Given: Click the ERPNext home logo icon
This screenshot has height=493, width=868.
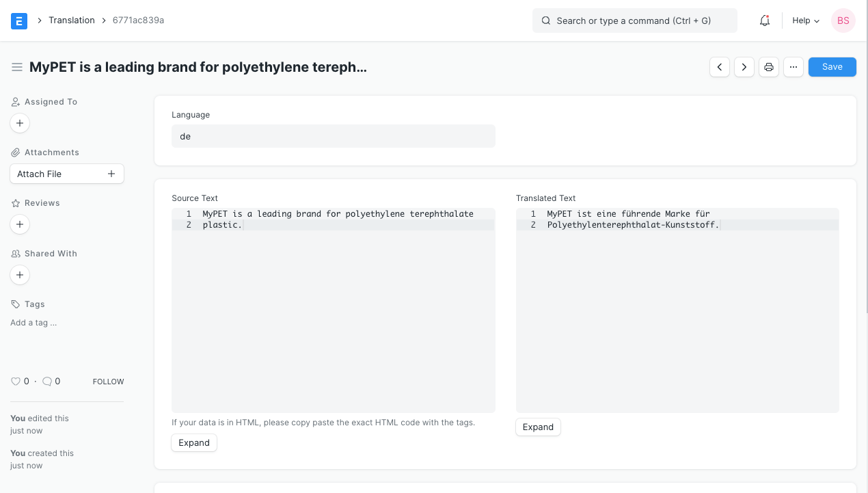Looking at the screenshot, I should (19, 21).
